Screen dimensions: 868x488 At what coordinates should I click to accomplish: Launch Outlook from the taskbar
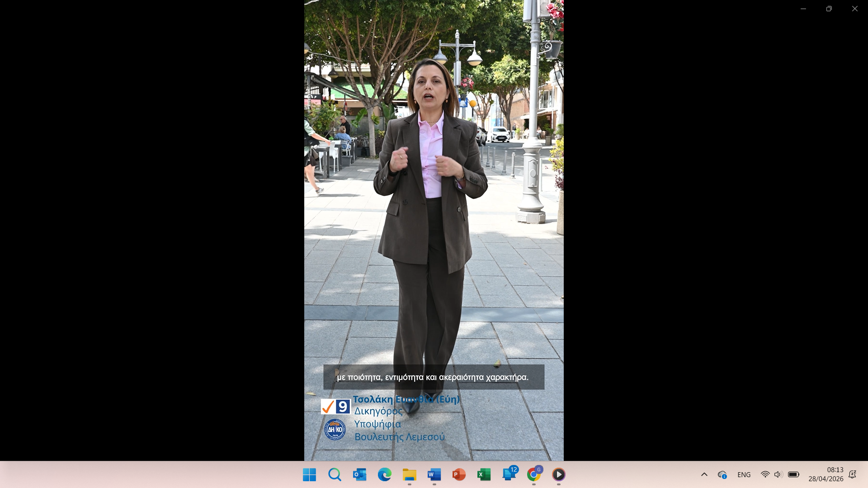(x=359, y=474)
